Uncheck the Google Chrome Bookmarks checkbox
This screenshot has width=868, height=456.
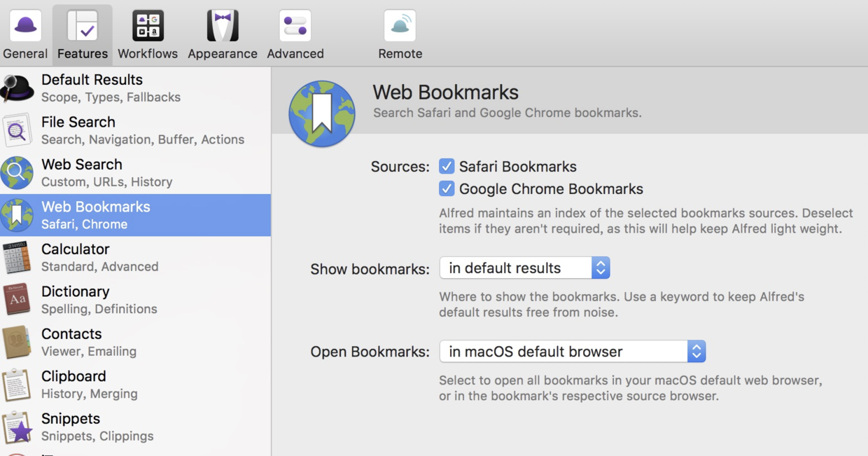(447, 188)
